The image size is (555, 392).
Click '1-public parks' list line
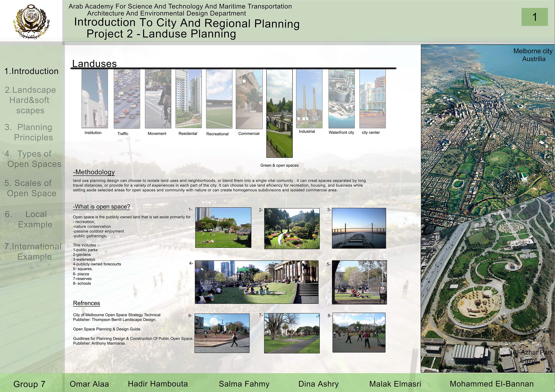[x=85, y=250]
